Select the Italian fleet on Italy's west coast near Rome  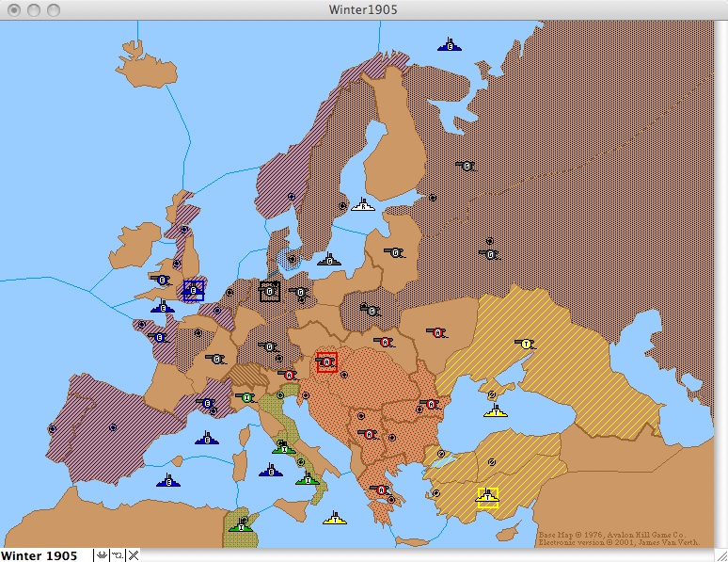[284, 448]
